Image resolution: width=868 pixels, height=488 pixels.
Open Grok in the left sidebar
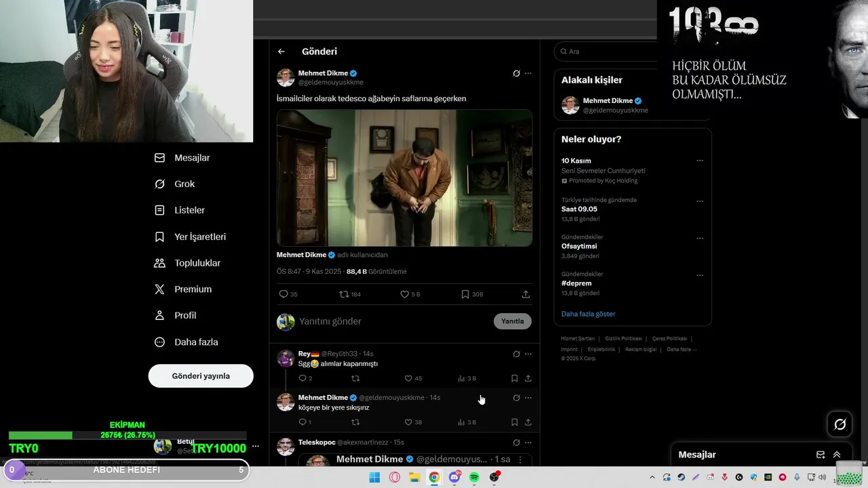coord(175,184)
